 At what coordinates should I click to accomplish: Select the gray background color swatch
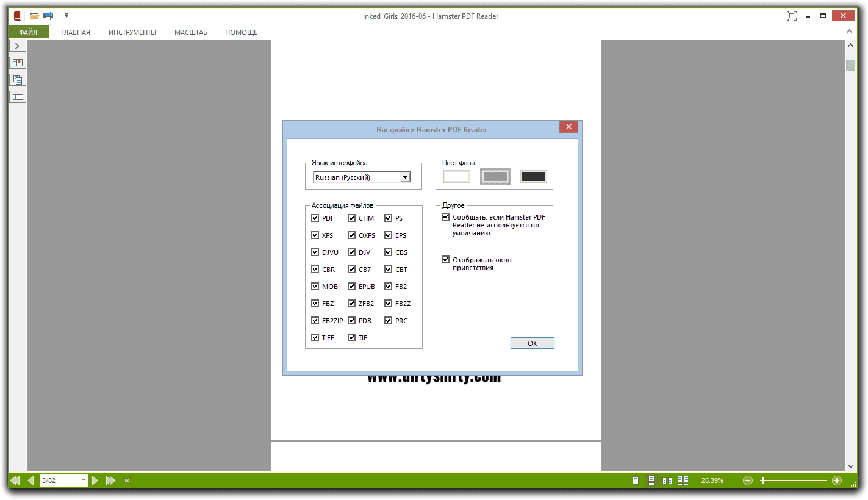[495, 176]
